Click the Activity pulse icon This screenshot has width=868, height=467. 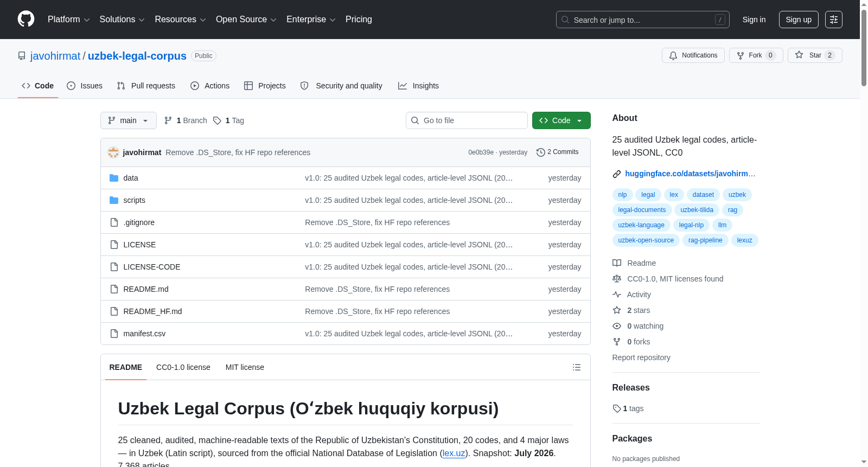[x=617, y=295]
